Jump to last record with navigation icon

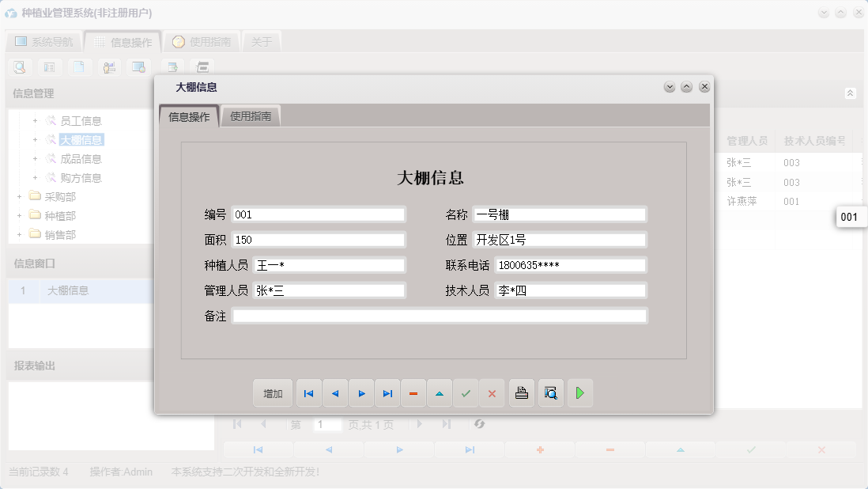pos(387,392)
